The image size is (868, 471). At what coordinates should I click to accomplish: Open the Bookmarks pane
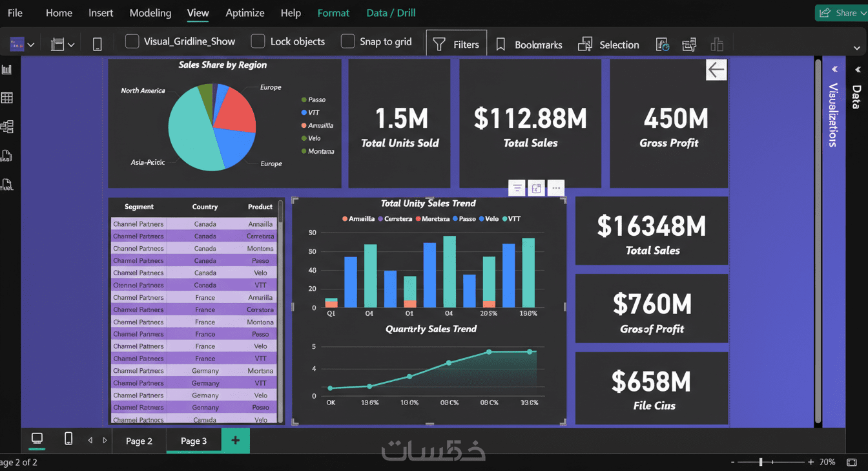(x=529, y=45)
